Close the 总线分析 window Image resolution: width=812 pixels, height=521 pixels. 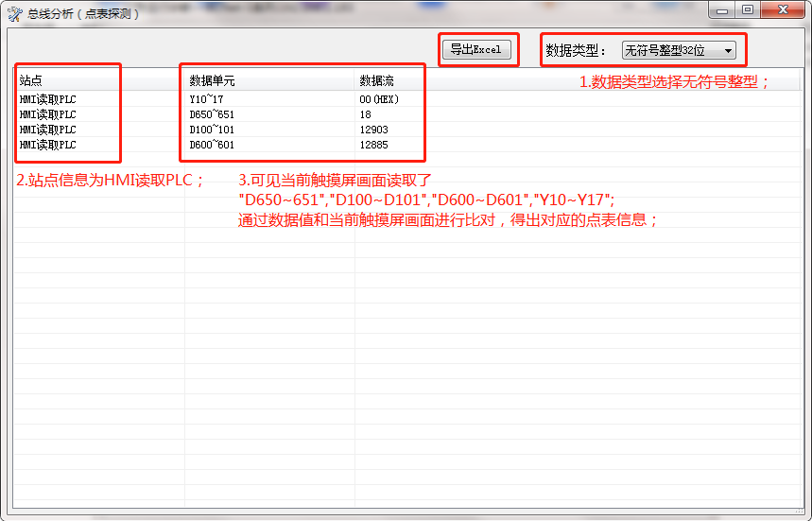[784, 10]
